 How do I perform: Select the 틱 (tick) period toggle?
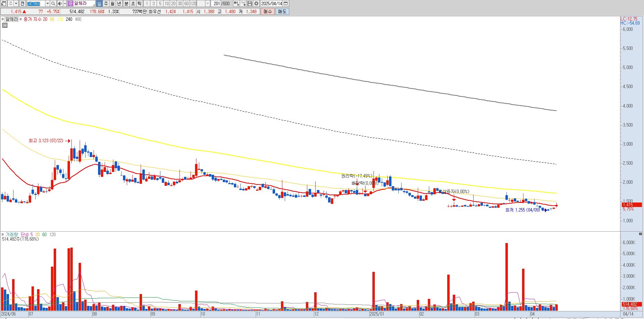139,3
